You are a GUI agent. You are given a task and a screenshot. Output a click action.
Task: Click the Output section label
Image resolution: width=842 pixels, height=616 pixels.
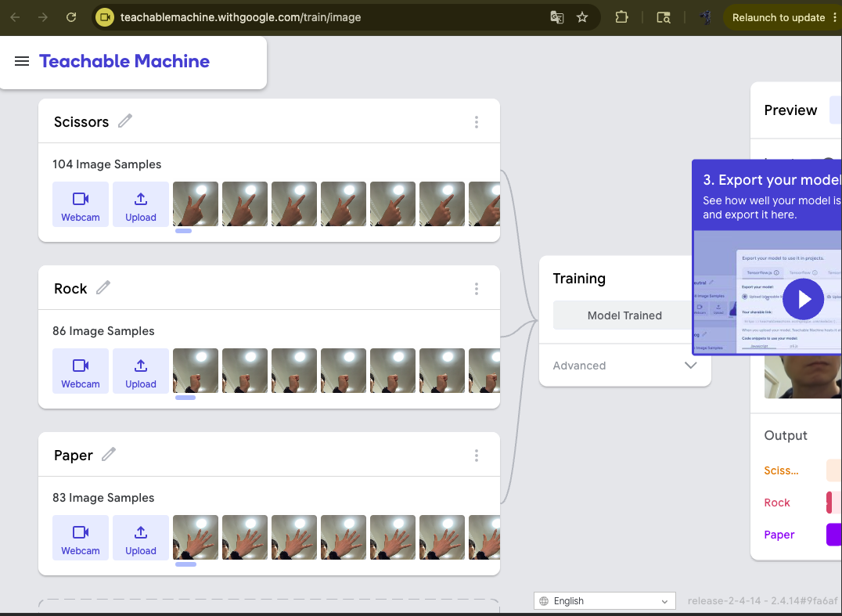click(786, 435)
